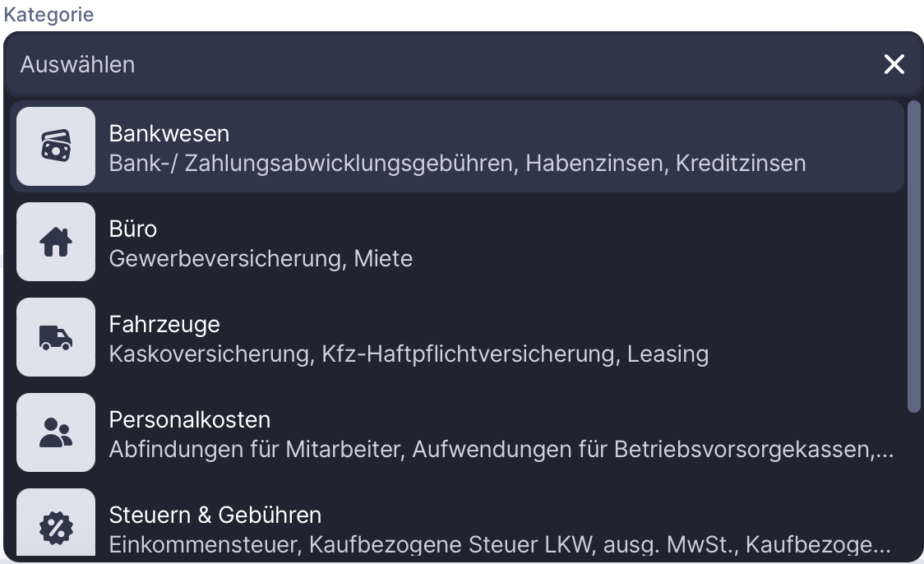
Task: Click the Bankwesen money icon
Action: [x=56, y=146]
